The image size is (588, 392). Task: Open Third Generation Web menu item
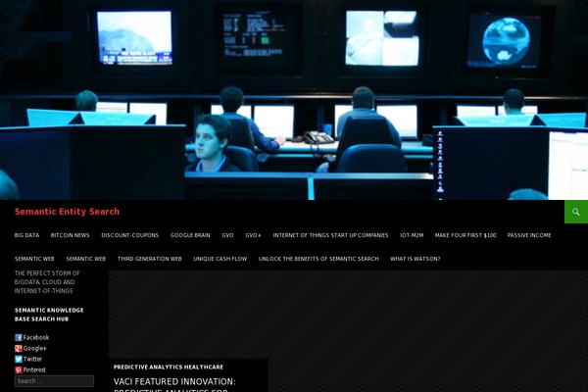(x=150, y=259)
